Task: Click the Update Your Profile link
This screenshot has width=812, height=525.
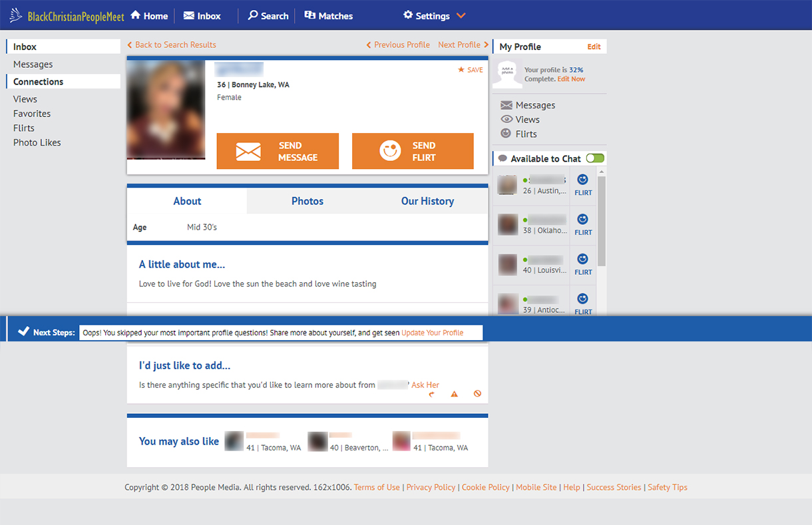Action: [432, 333]
